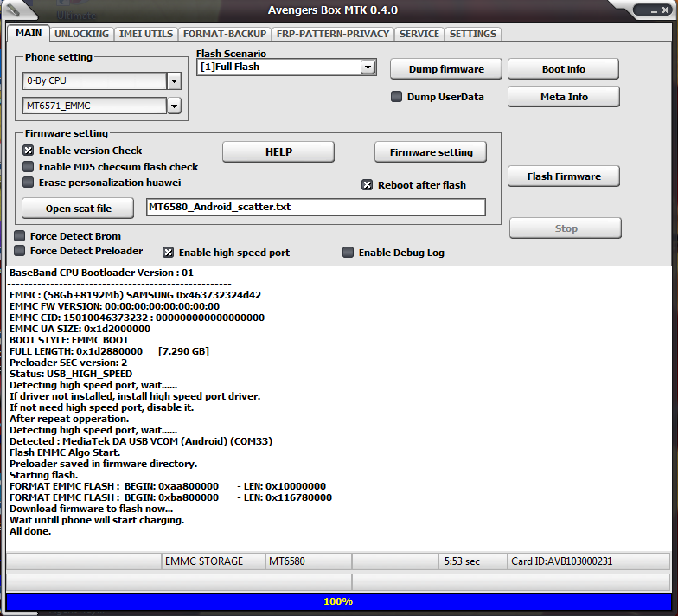
Task: Minimize the Avengers Box window
Action: [654, 10]
